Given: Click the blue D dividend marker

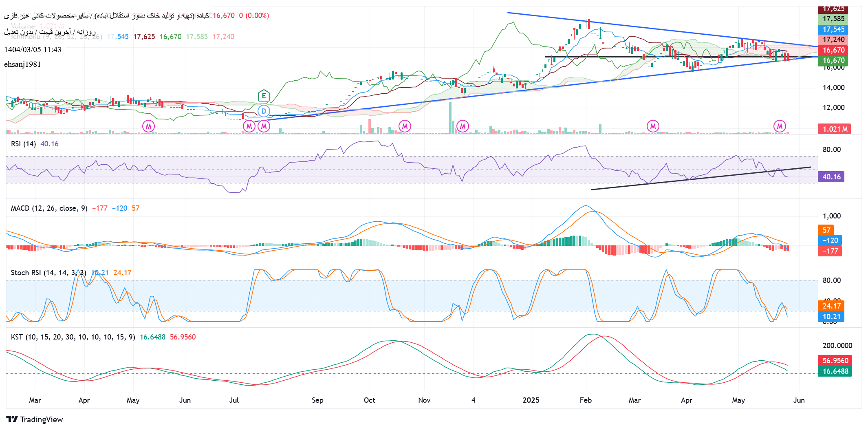Looking at the screenshot, I should click(x=264, y=111).
